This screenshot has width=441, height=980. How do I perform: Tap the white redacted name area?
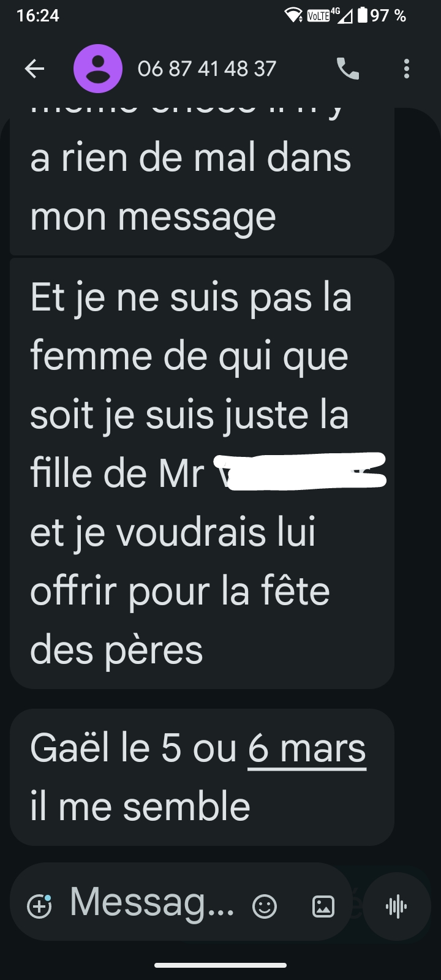(300, 472)
